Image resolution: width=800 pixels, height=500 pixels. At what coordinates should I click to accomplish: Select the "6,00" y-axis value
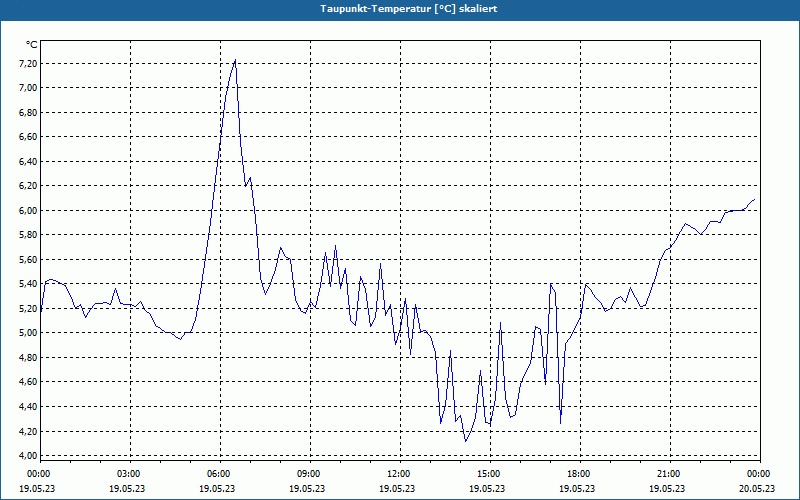click(x=28, y=210)
